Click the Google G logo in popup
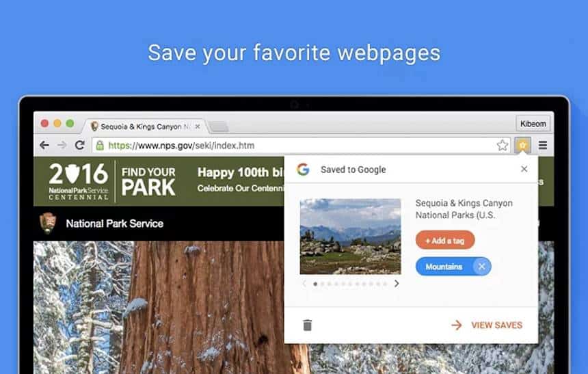 pyautogui.click(x=303, y=170)
